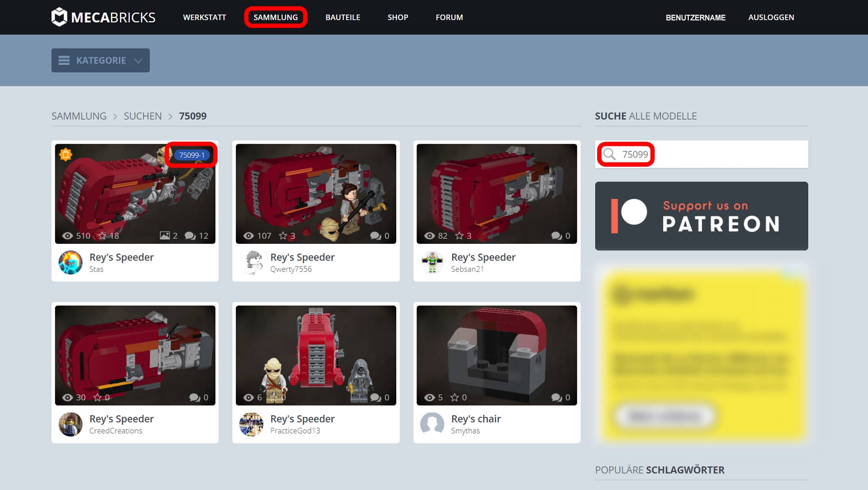Click the Patreon logo icon
The width and height of the screenshot is (868, 490).
coord(629,216)
